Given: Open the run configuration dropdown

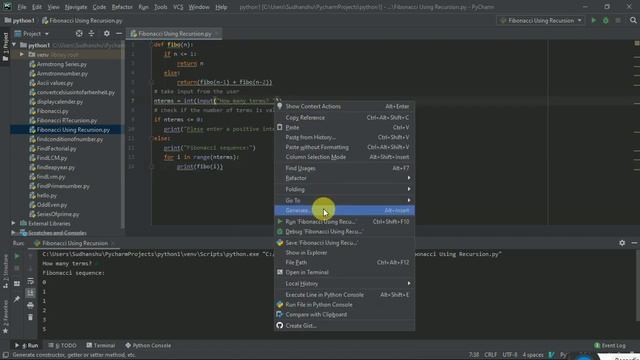Looking at the screenshot, I should [x=541, y=20].
